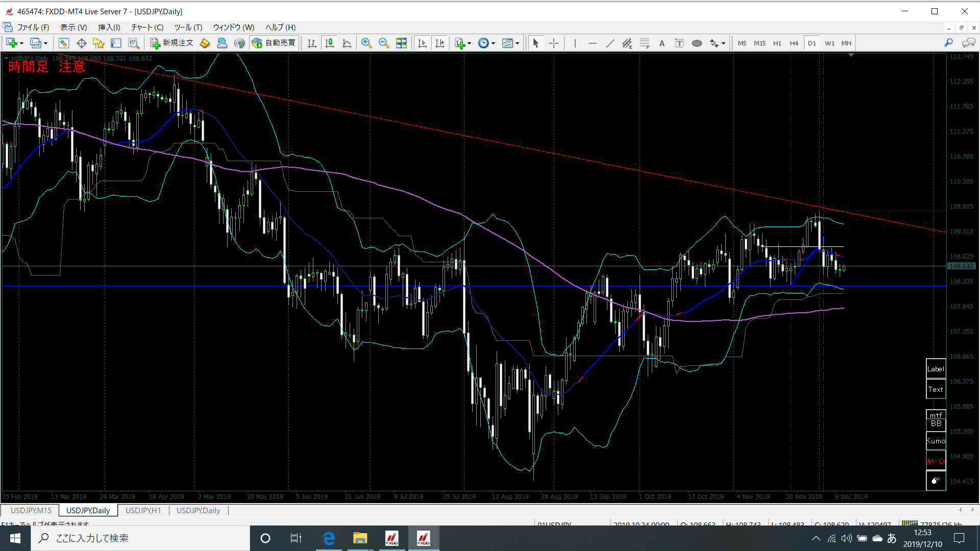Click the search magnifier icon
The image size is (980, 551).
[x=948, y=43]
